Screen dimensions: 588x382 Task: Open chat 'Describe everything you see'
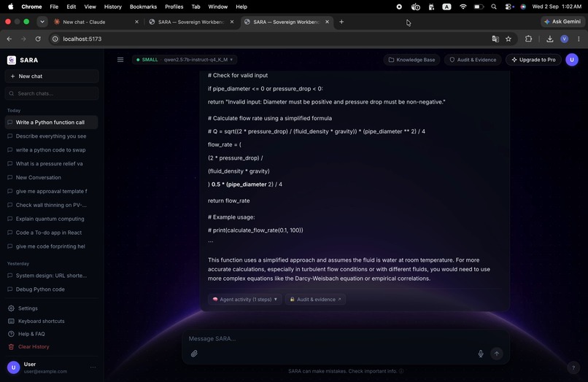click(52, 136)
